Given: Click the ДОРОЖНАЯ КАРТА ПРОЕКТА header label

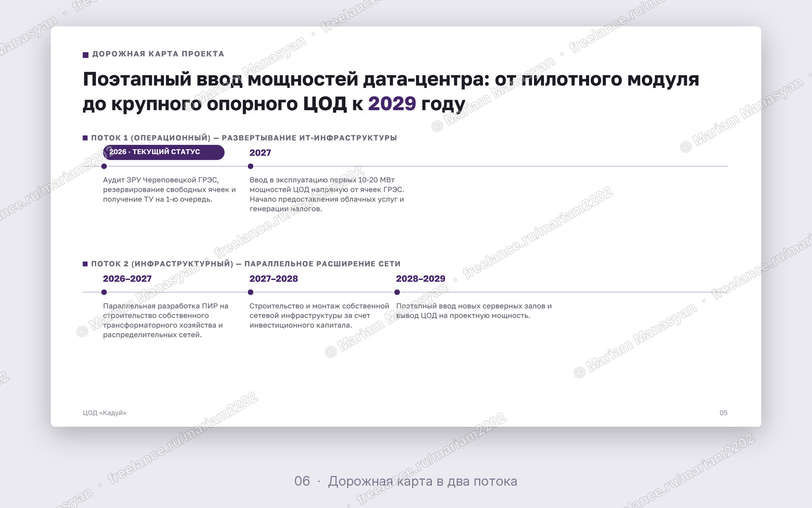Looking at the screenshot, I should [x=158, y=54].
